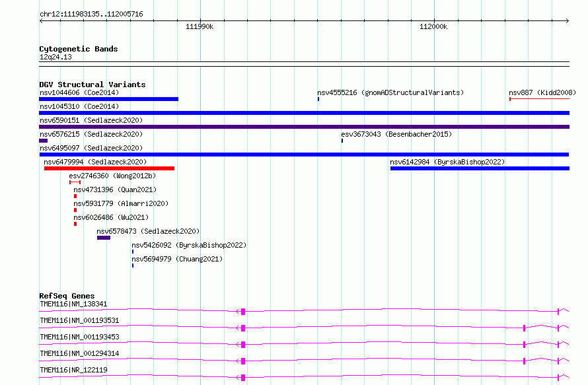The width and height of the screenshot is (588, 385).
Task: Click the TMEM116|NM_001193453 transcript label
Action: pyautogui.click(x=79, y=337)
